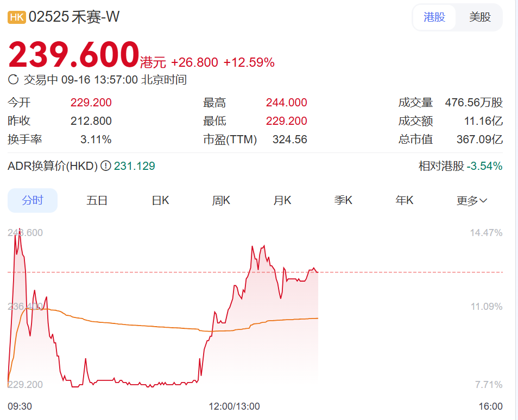Switch to the 季K chart tab
The image size is (518, 420).
(x=343, y=200)
